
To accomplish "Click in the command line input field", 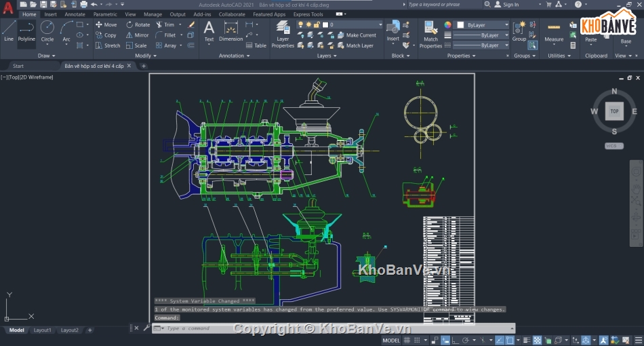I will click(x=333, y=328).
